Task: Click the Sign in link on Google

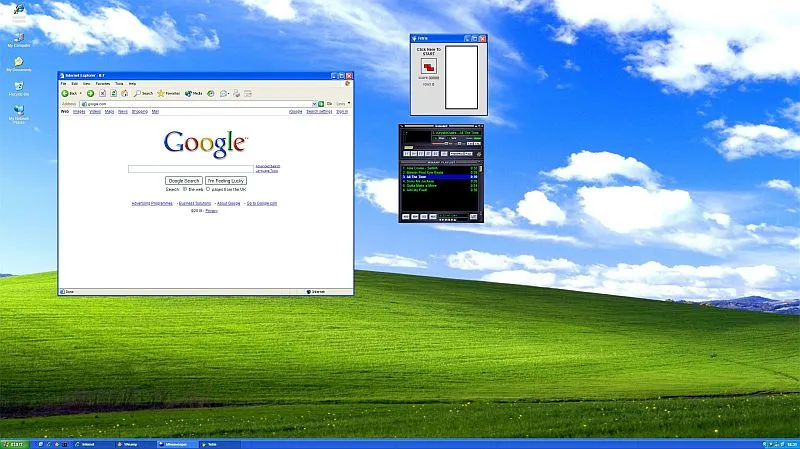Action: (x=342, y=112)
